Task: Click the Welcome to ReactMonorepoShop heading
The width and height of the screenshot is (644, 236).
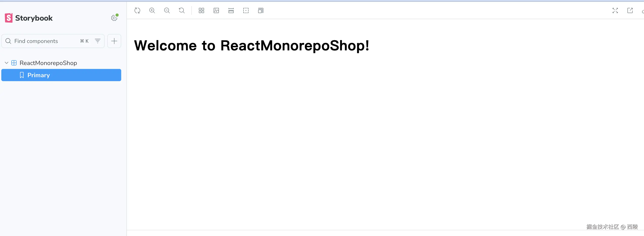Action: [x=252, y=46]
